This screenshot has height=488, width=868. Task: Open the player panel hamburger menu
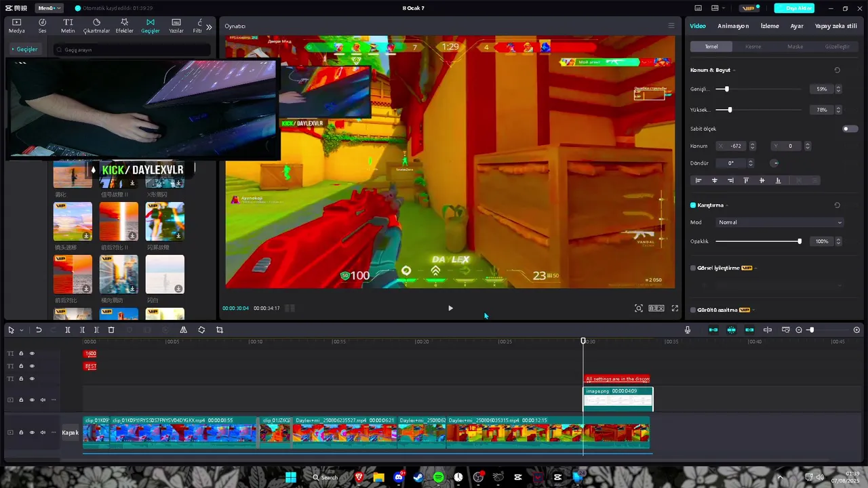tap(671, 26)
